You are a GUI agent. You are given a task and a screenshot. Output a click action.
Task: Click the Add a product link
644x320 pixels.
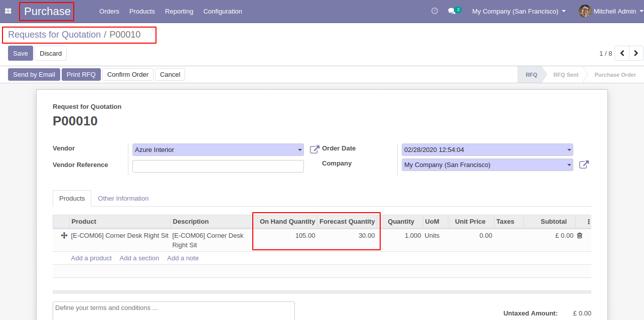pyautogui.click(x=91, y=258)
